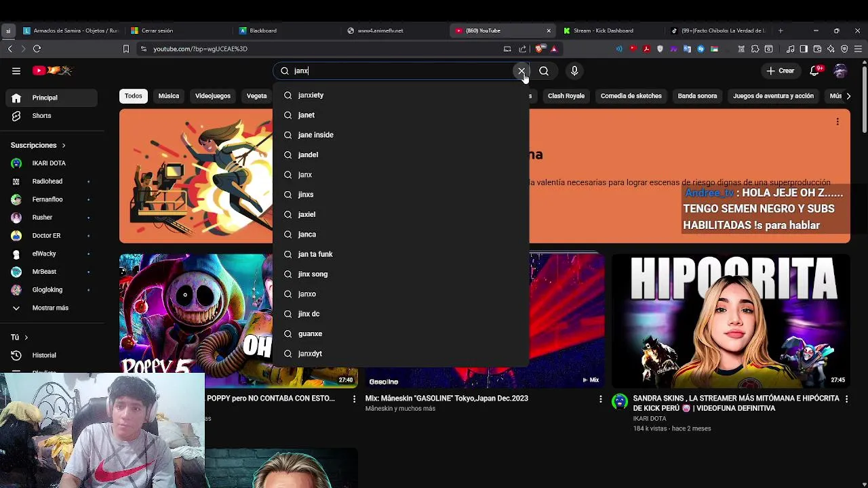Screen dimensions: 868x488
Task: Reload the page
Action: point(37,49)
